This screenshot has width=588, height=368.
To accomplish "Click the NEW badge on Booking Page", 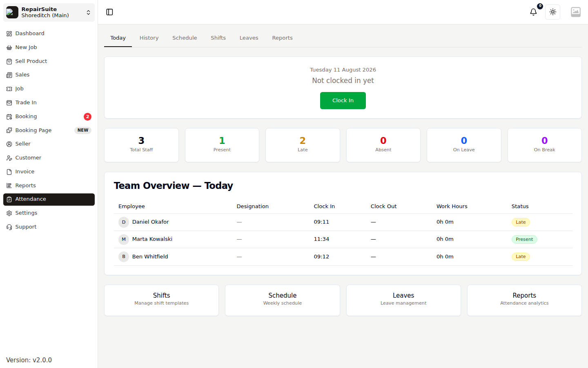I will [83, 130].
